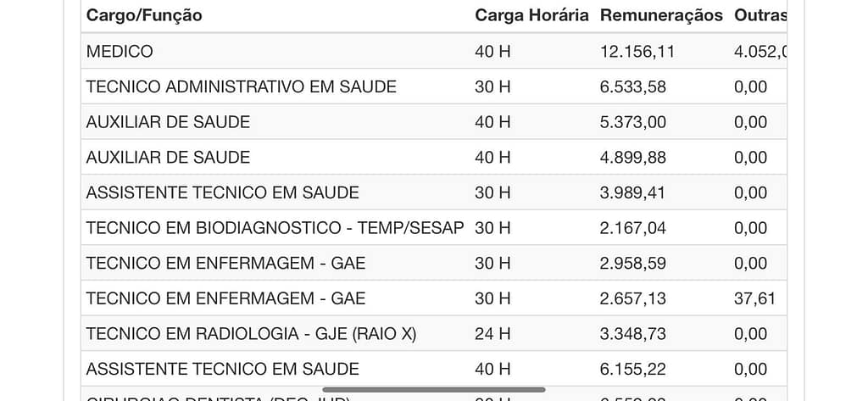
Task: Click the 3.348,73 remuneration cell
Action: pyautogui.click(x=632, y=334)
